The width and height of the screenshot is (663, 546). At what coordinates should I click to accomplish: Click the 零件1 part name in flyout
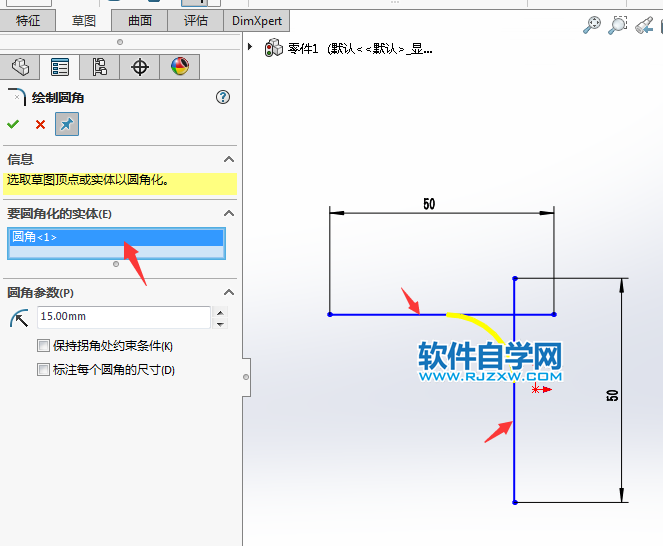click(x=303, y=49)
